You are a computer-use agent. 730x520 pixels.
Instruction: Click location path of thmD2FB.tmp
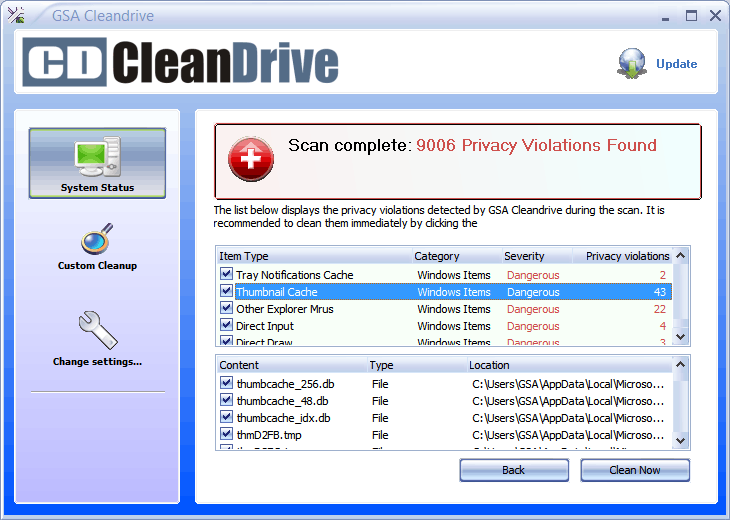(x=568, y=435)
